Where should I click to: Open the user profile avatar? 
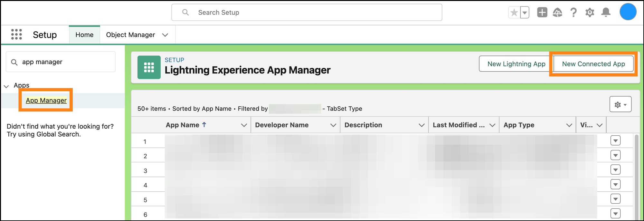pyautogui.click(x=628, y=12)
